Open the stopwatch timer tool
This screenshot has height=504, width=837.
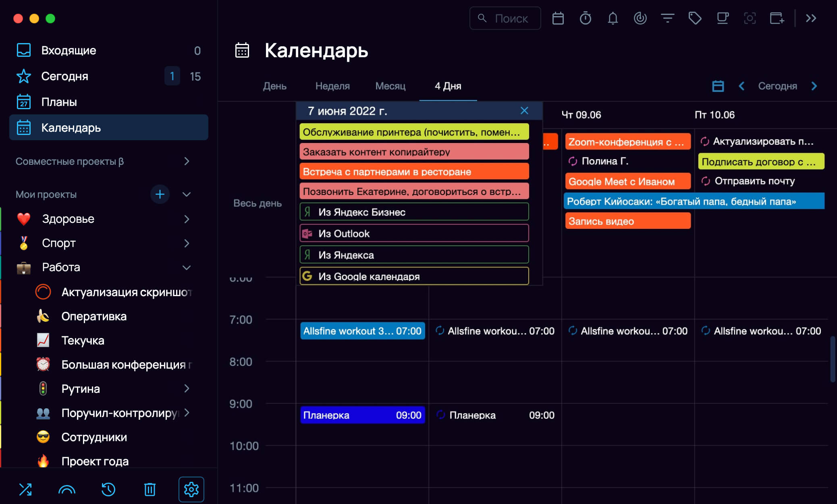585,18
